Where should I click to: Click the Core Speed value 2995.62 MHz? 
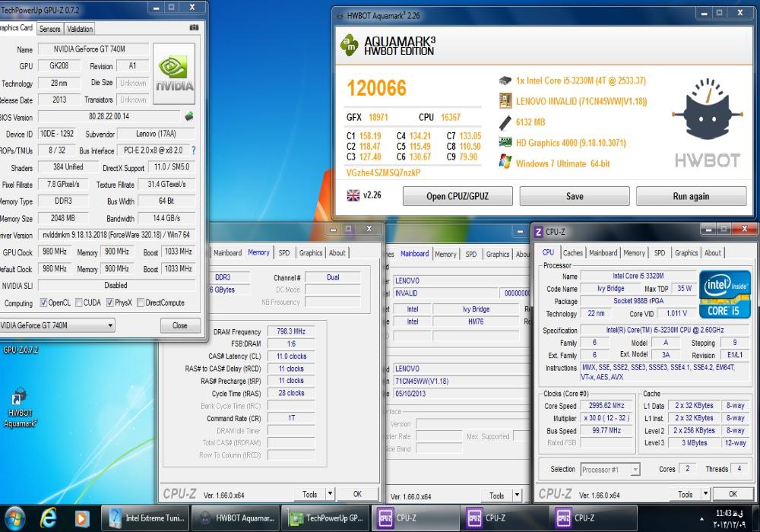pyautogui.click(x=606, y=406)
